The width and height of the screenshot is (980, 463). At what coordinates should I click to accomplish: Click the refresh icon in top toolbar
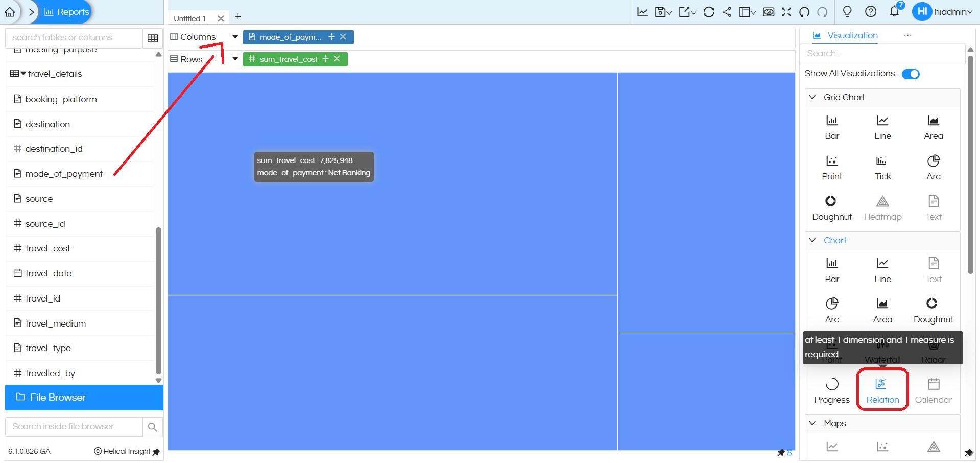tap(708, 12)
